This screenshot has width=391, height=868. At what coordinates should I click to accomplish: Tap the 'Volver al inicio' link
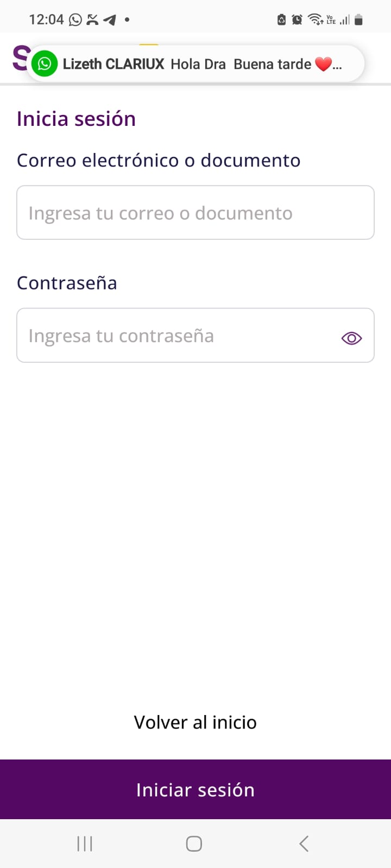point(195,723)
